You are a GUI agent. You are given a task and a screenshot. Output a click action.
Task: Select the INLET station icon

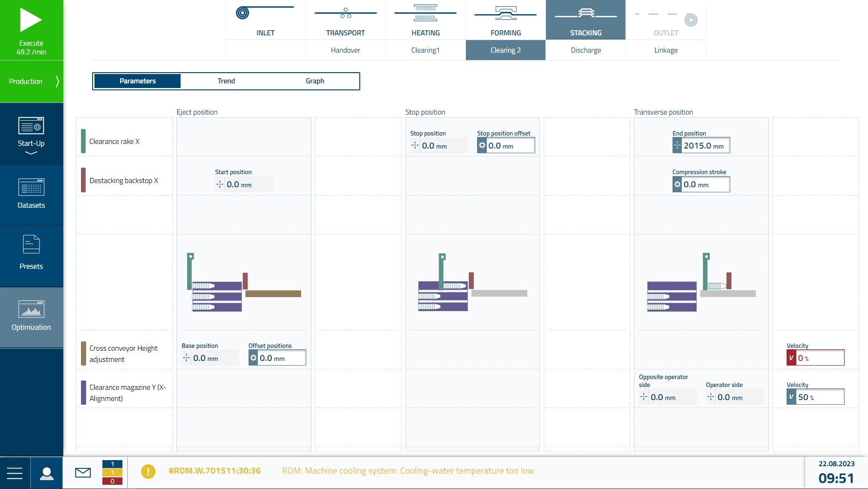pos(265,13)
